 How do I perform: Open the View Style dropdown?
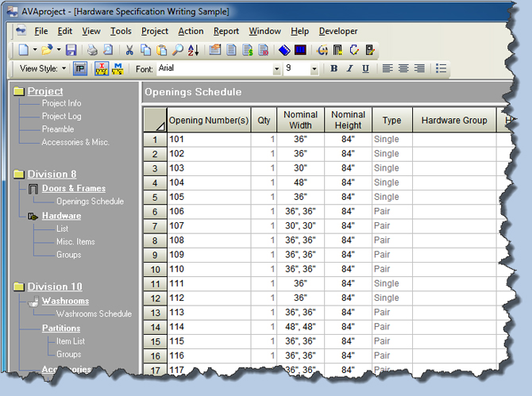(x=64, y=69)
